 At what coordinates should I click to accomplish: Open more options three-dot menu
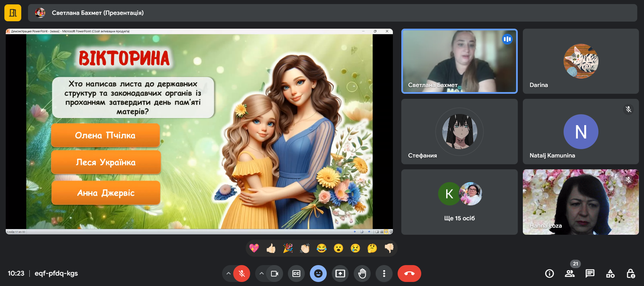click(x=384, y=274)
